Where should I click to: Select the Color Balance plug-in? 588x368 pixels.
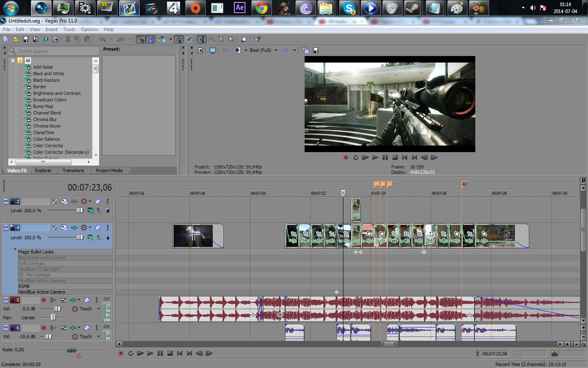(x=46, y=139)
